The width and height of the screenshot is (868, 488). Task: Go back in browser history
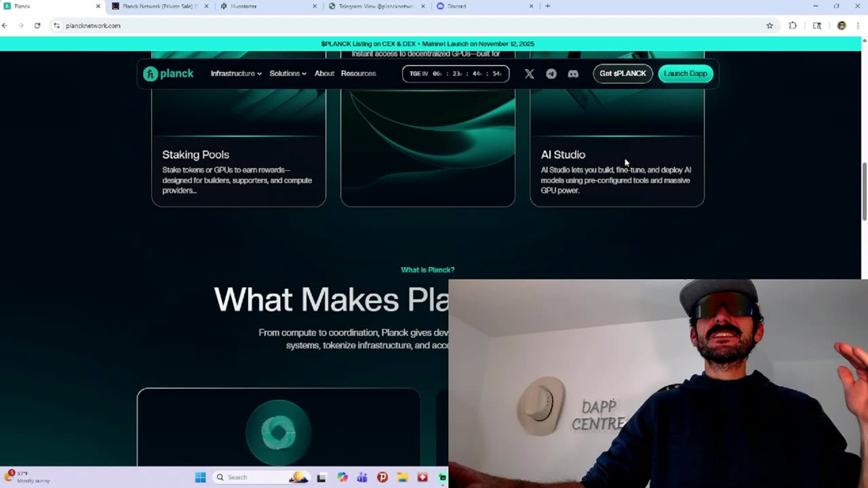pyautogui.click(x=5, y=26)
